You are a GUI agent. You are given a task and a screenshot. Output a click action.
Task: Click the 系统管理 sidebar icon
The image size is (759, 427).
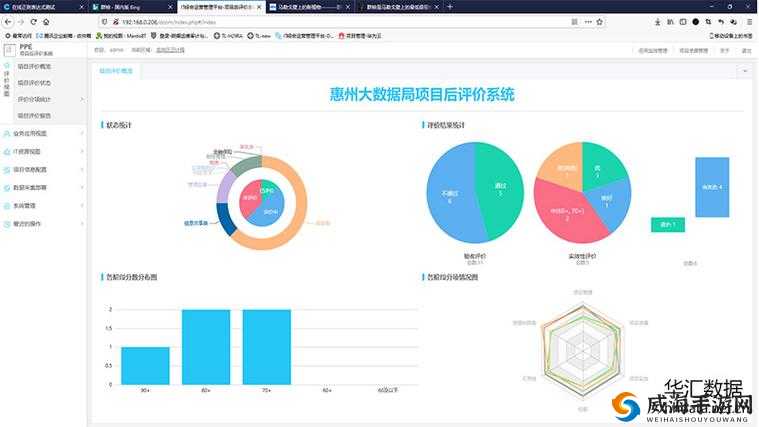[7, 206]
